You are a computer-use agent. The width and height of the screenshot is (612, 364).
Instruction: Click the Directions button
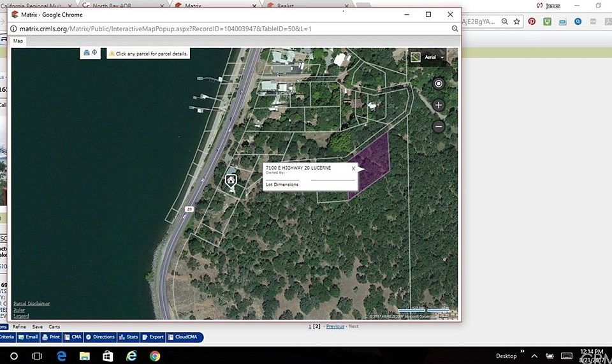pos(100,337)
